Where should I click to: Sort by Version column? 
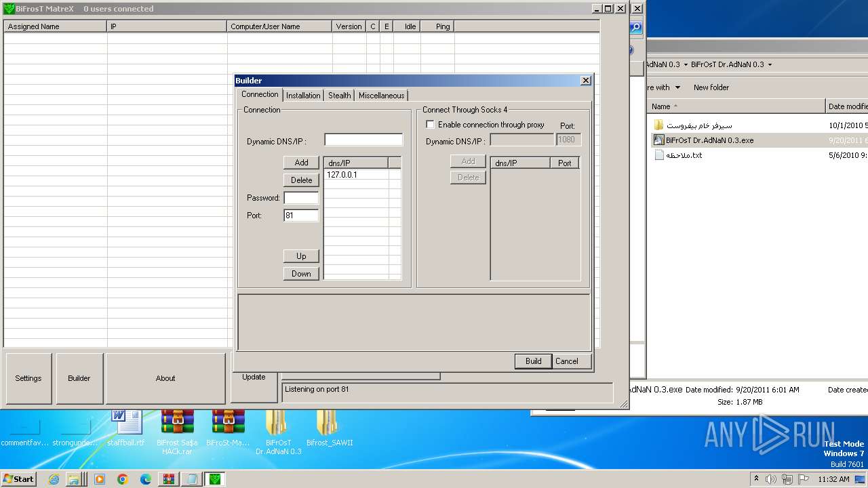pyautogui.click(x=349, y=26)
